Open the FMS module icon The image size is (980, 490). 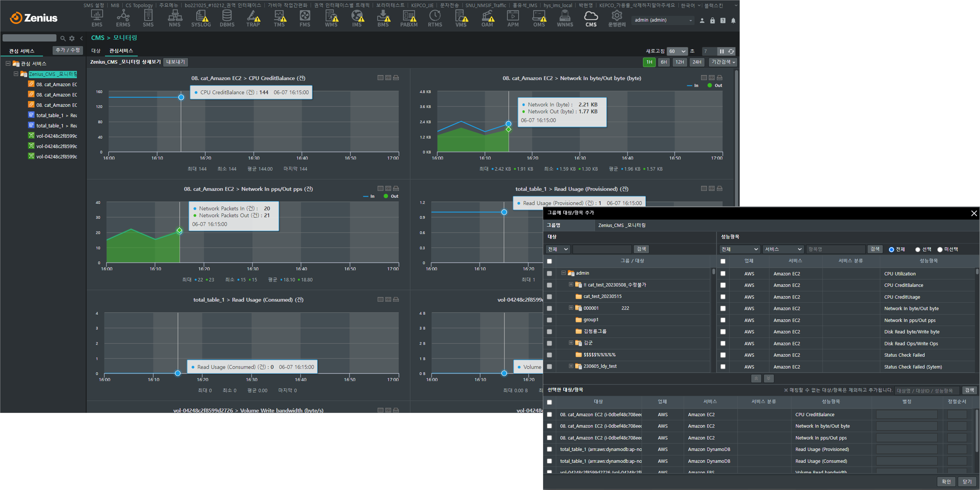pos(305,18)
